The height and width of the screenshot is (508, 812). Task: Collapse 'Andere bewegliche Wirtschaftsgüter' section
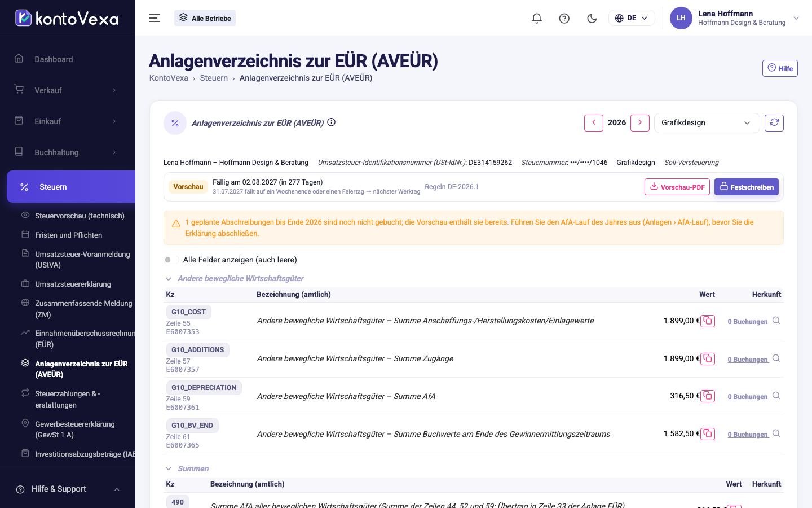(168, 279)
